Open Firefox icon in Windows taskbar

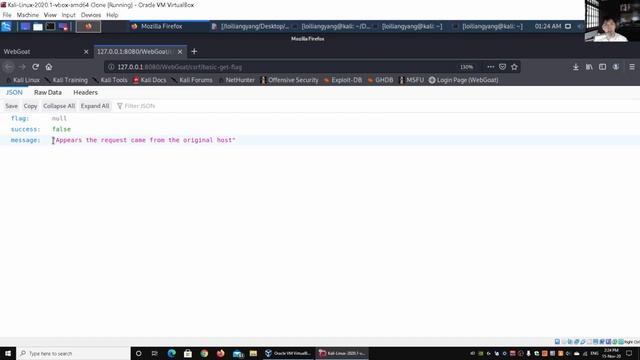click(221, 353)
